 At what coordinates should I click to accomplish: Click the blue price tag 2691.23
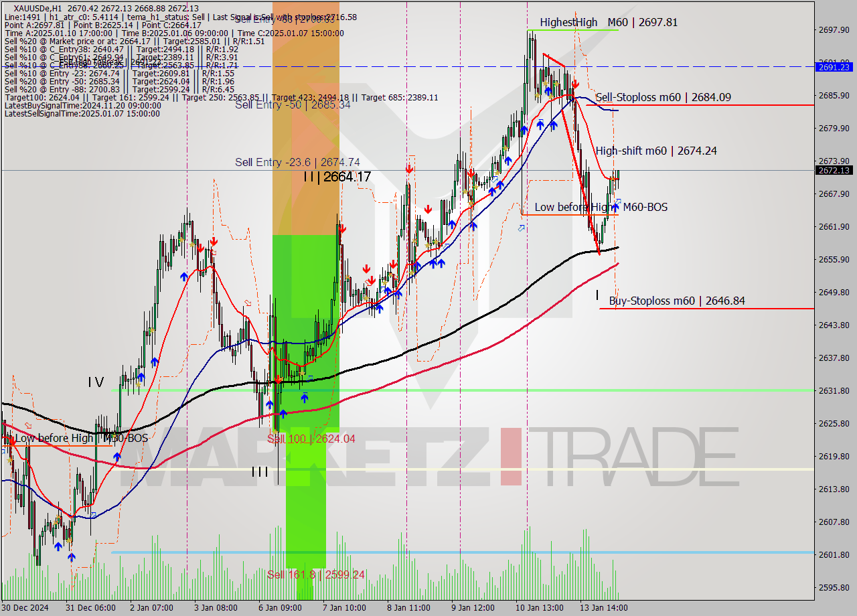pos(834,67)
